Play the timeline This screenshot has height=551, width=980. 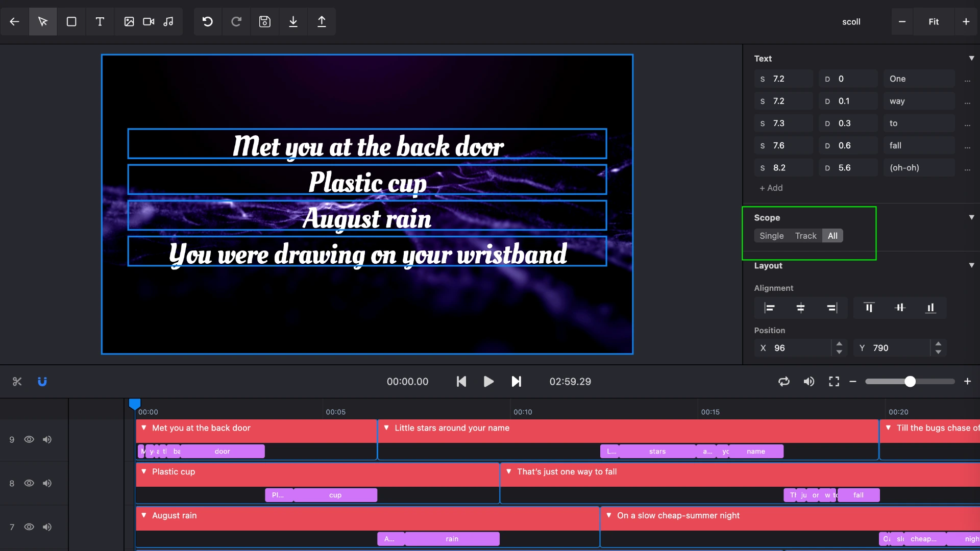tap(488, 382)
